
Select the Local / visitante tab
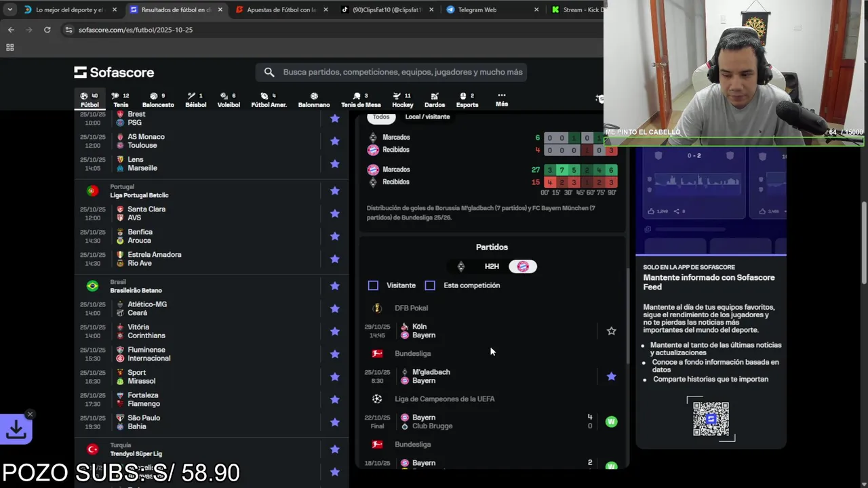pyautogui.click(x=427, y=117)
